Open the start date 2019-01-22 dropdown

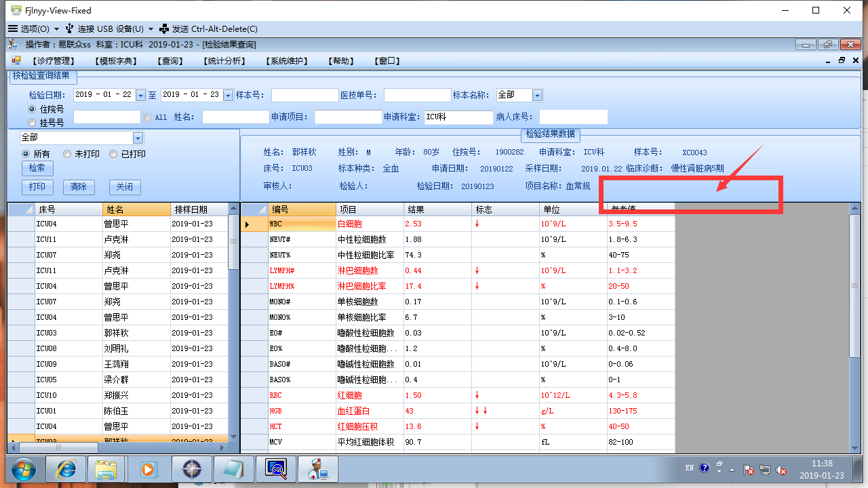[x=140, y=96]
